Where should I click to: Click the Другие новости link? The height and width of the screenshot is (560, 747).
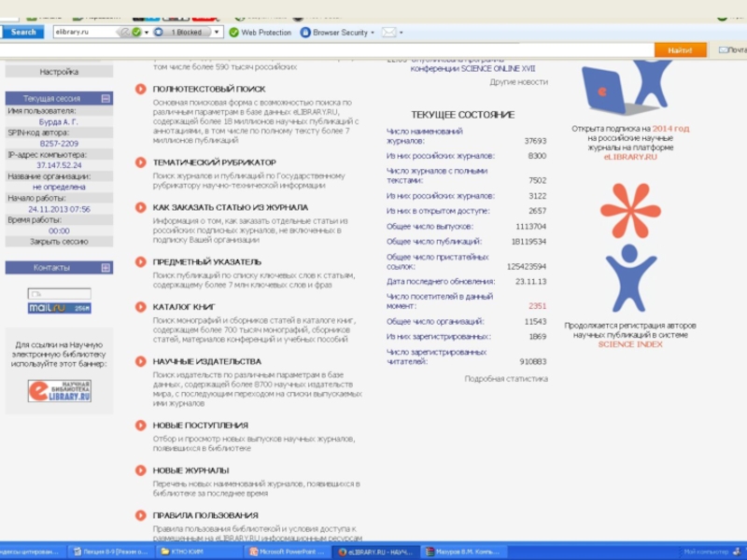[x=518, y=82]
